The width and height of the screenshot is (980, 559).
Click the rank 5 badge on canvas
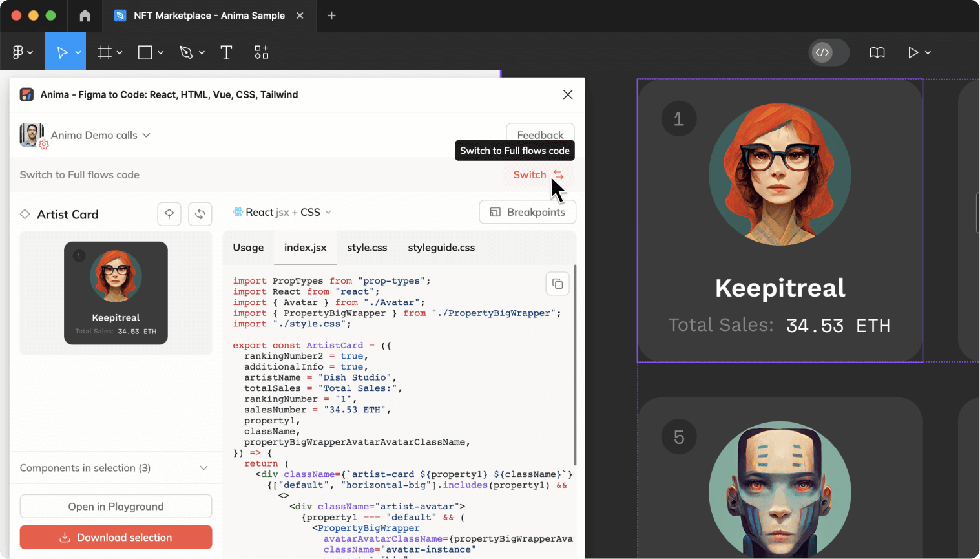pyautogui.click(x=679, y=437)
